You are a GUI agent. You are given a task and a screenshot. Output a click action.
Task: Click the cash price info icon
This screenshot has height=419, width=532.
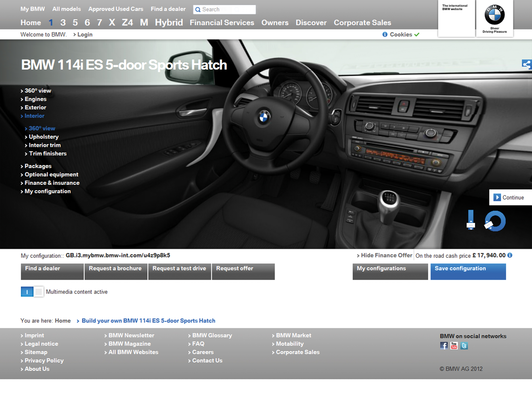[x=510, y=255]
